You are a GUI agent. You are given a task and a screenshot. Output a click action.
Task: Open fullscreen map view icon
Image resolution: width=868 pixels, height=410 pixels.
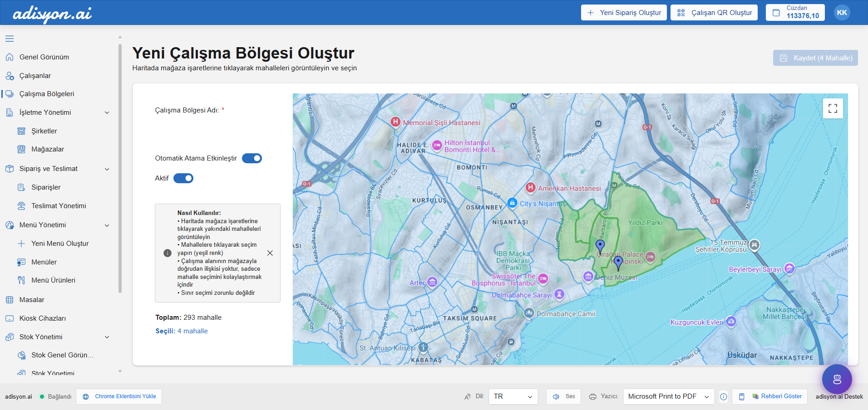point(833,108)
